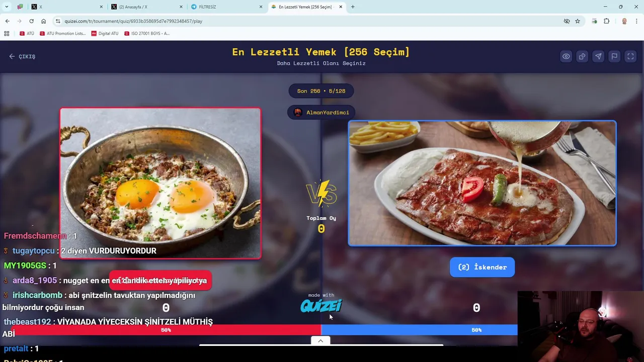Click the blue 50% vote bar

pyautogui.click(x=419, y=330)
